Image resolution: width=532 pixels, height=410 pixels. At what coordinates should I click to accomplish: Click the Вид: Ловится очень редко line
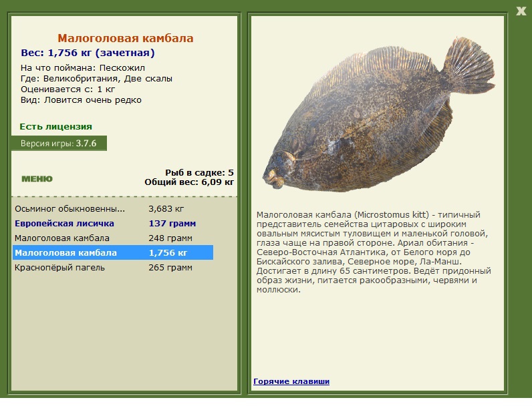(81, 100)
